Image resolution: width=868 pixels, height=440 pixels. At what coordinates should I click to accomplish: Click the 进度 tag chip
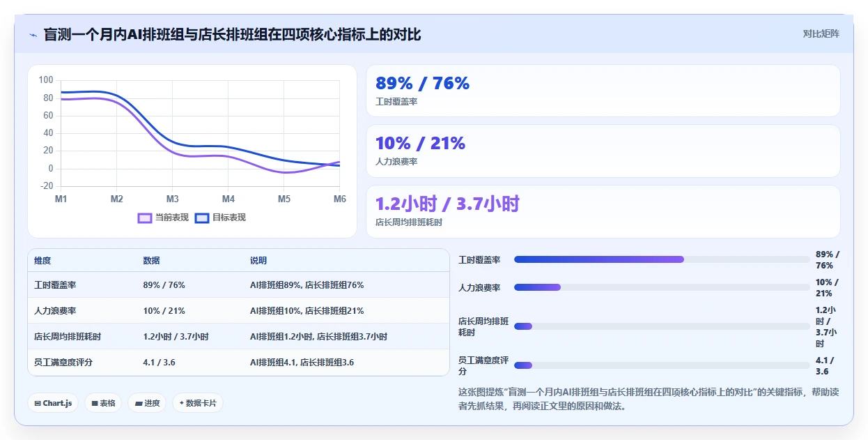[x=147, y=403]
